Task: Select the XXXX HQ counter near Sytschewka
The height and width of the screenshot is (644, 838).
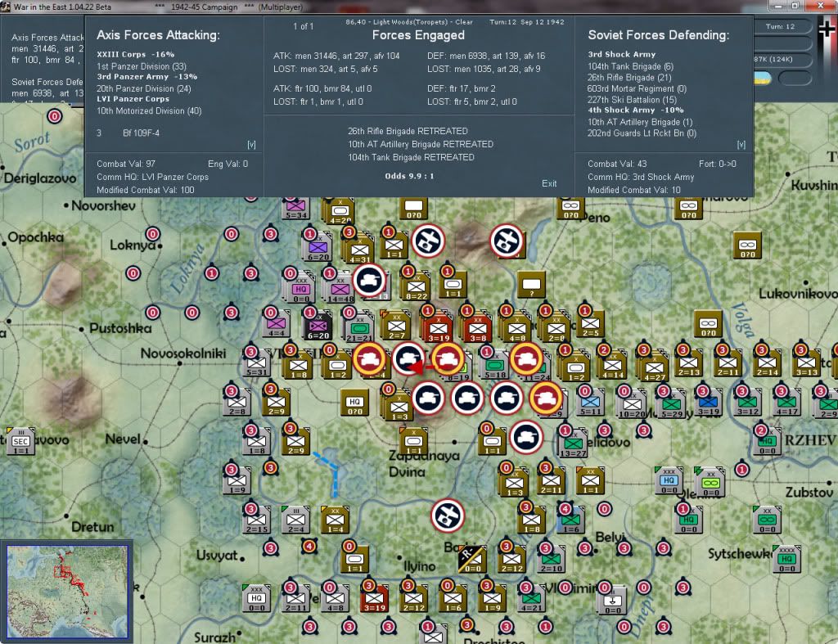Action: click(786, 560)
